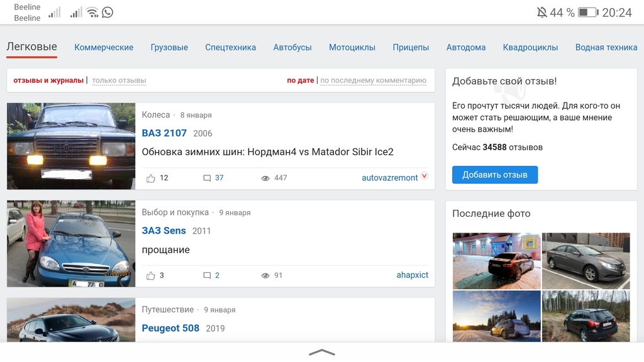Open the Автобусы tab

pos(292,48)
